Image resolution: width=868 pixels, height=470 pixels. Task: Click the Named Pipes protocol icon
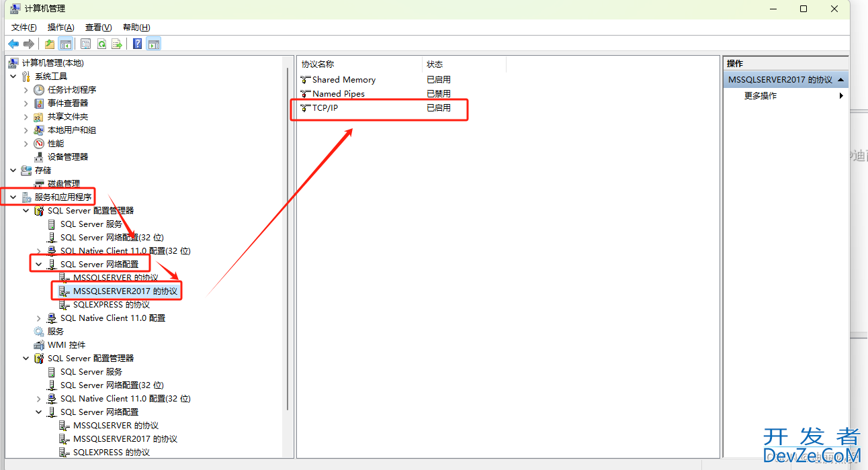pos(306,93)
